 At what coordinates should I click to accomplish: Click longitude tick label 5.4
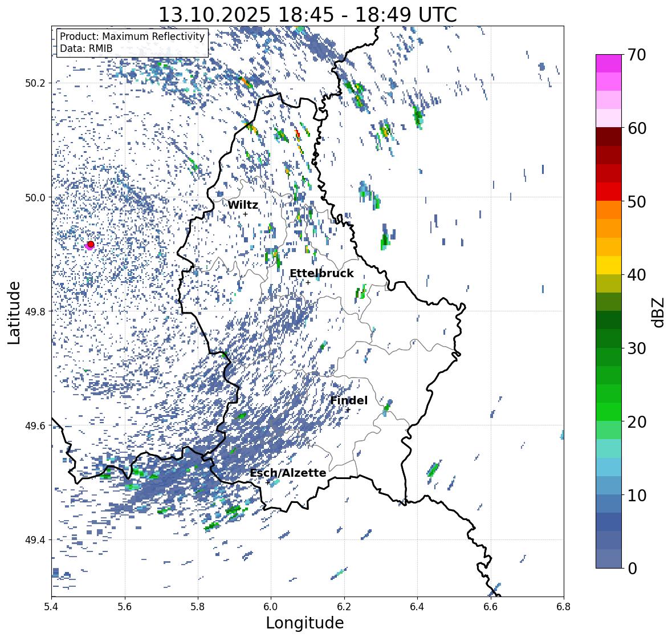point(51,607)
